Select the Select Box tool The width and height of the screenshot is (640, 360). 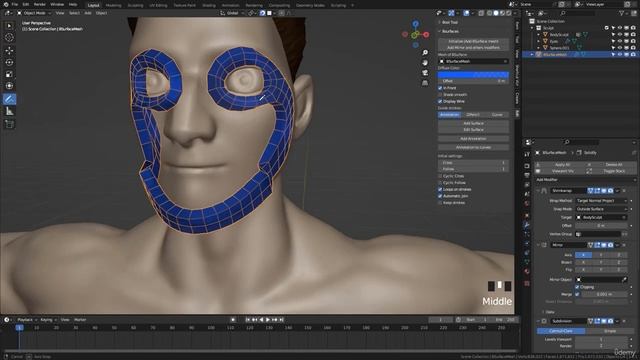point(9,26)
